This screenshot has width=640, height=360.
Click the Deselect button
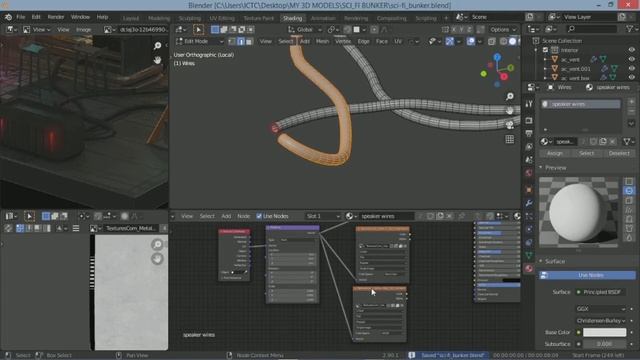click(619, 153)
